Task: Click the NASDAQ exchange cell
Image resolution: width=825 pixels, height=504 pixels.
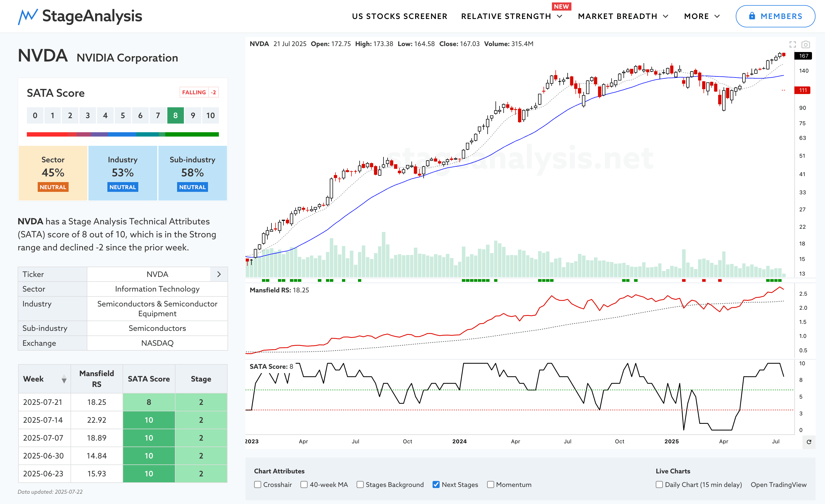Action: [x=157, y=343]
